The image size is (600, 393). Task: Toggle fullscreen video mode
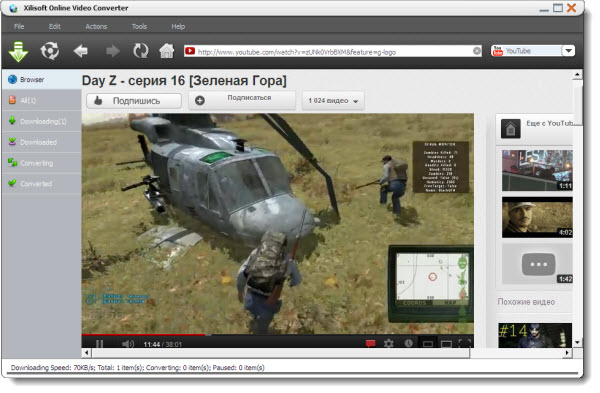pos(465,343)
